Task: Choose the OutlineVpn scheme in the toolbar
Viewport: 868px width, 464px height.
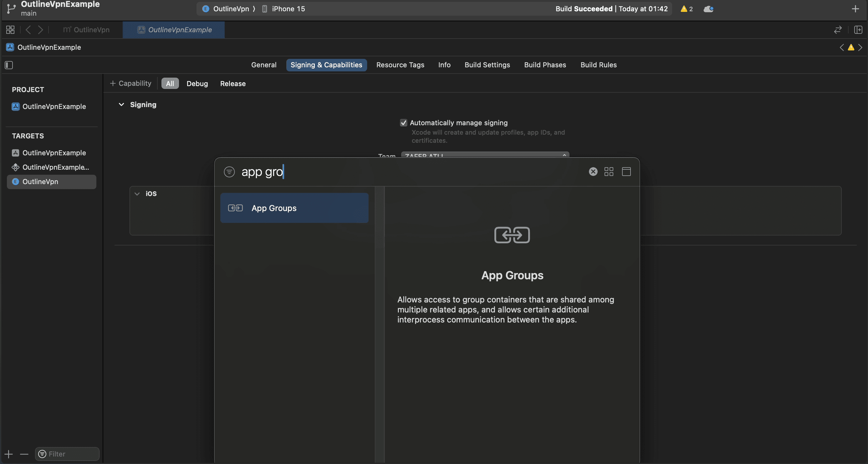Action: (227, 9)
